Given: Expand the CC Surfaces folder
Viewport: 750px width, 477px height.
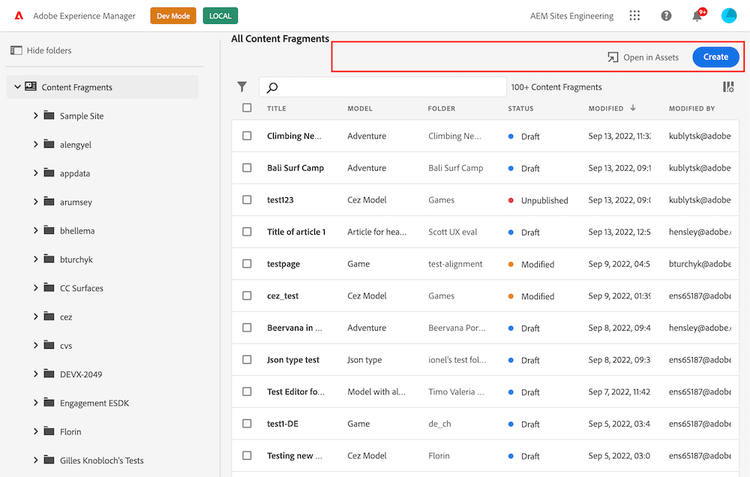Looking at the screenshot, I should coord(36,288).
